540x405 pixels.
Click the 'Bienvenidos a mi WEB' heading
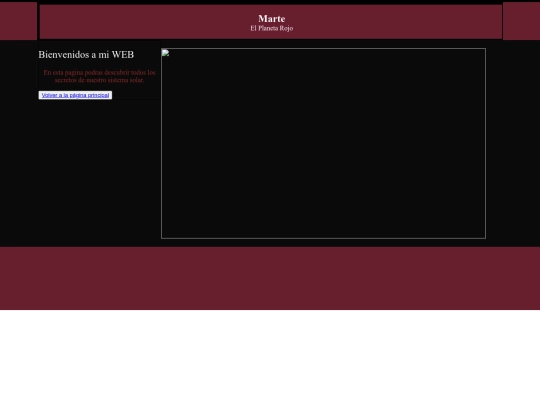tap(86, 55)
